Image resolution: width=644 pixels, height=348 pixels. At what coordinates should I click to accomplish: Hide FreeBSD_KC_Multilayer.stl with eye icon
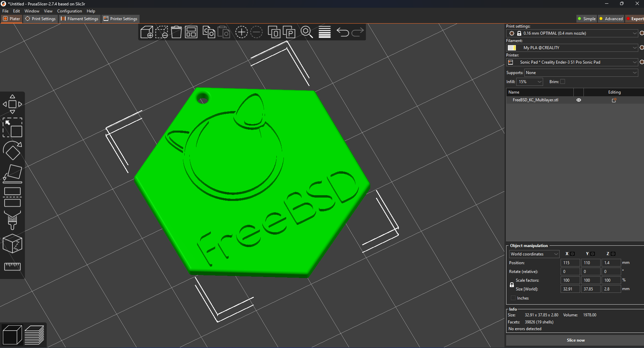pos(579,100)
